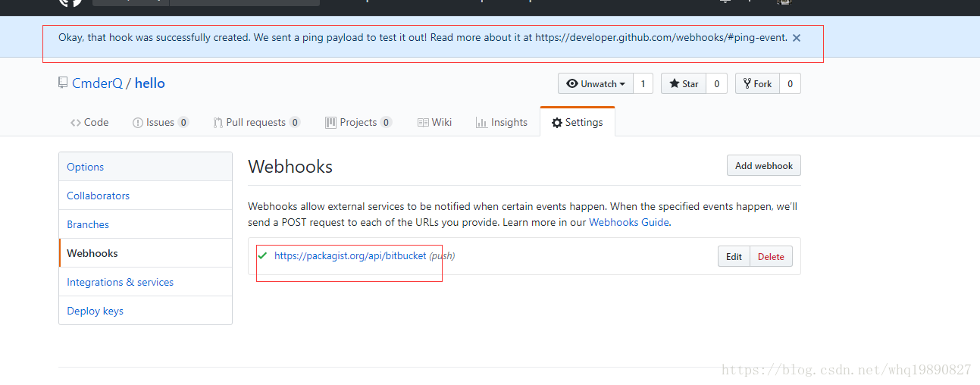This screenshot has width=980, height=385.
Task: Delete the packagist webhook
Action: pyautogui.click(x=771, y=256)
